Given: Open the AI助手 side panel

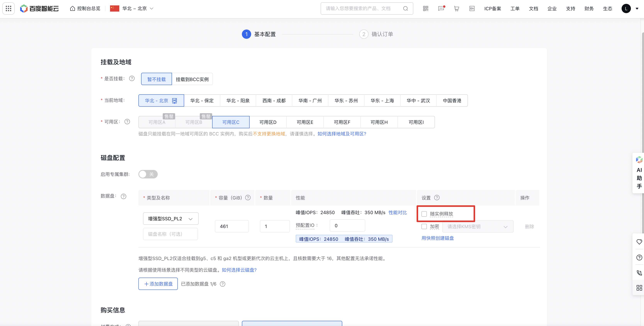Looking at the screenshot, I should 639,173.
